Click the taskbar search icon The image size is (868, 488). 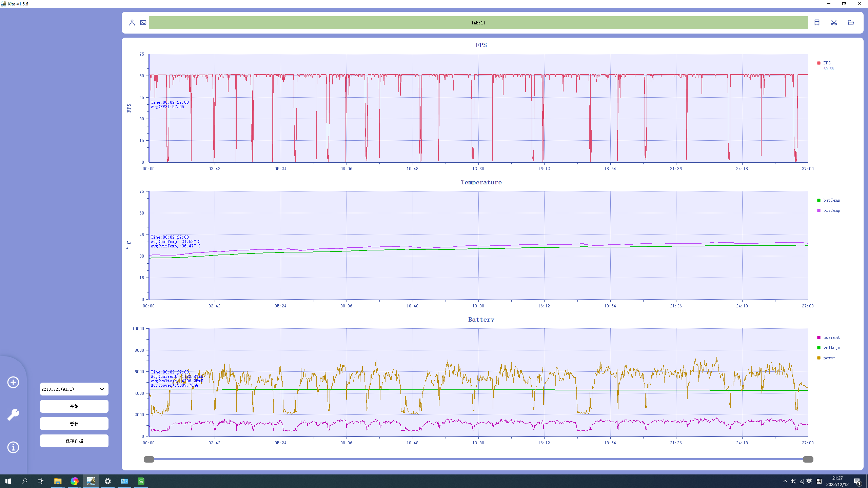24,481
